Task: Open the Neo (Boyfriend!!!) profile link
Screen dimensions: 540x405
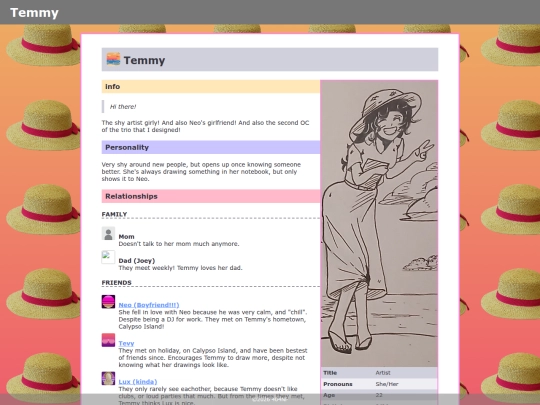Action: [x=149, y=305]
